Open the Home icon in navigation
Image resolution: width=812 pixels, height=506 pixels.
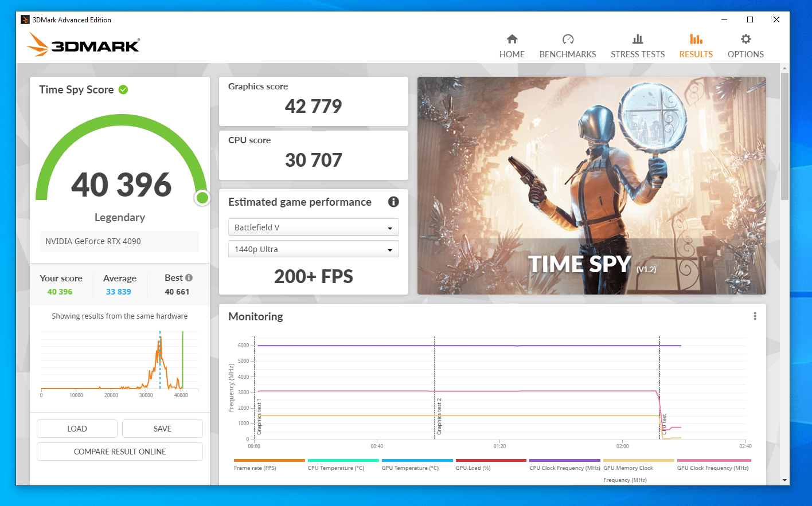[512, 39]
